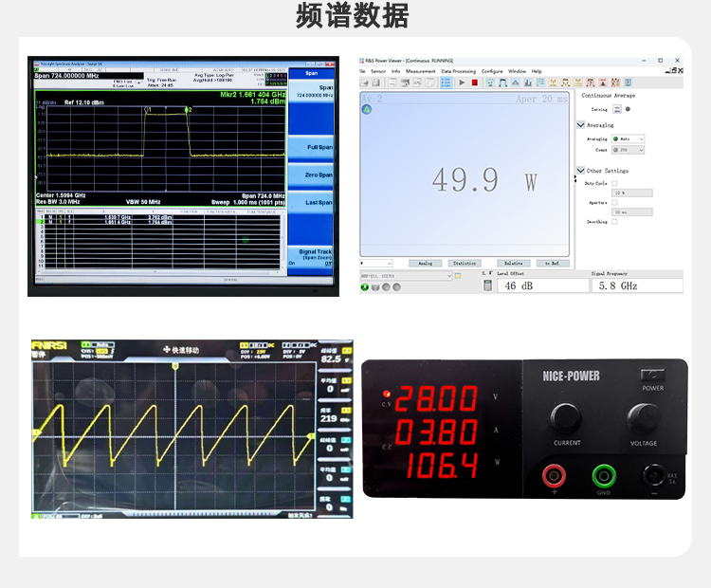Image resolution: width=711 pixels, height=588 pixels.
Task: Open the Data Processing menu
Action: [458, 71]
